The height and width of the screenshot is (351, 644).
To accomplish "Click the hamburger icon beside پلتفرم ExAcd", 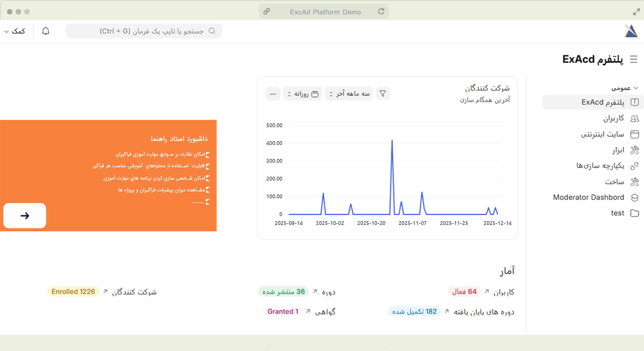I will pos(634,59).
